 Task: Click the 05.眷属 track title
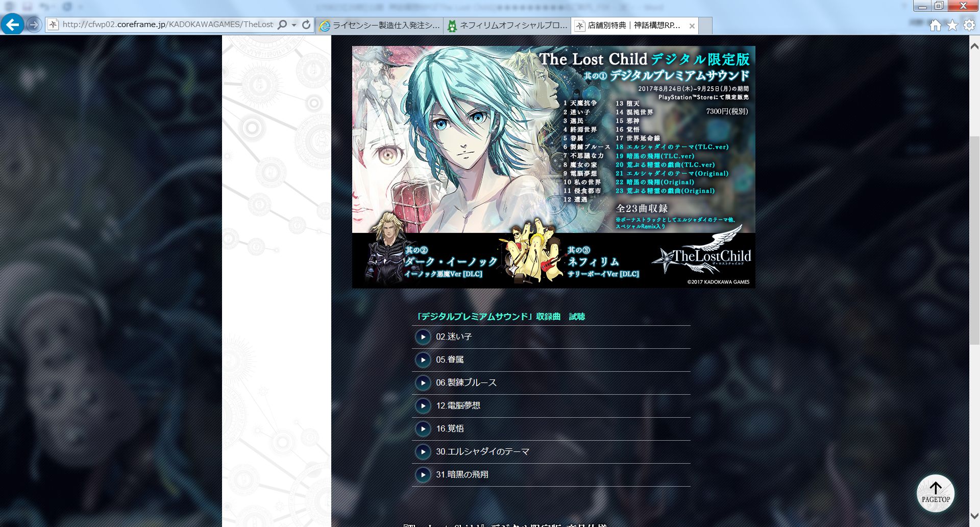450,360
